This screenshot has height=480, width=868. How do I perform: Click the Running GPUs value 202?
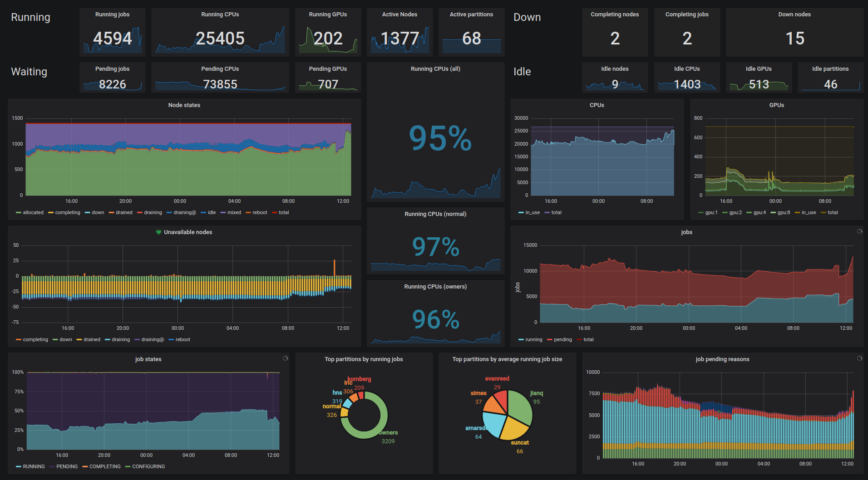[328, 39]
